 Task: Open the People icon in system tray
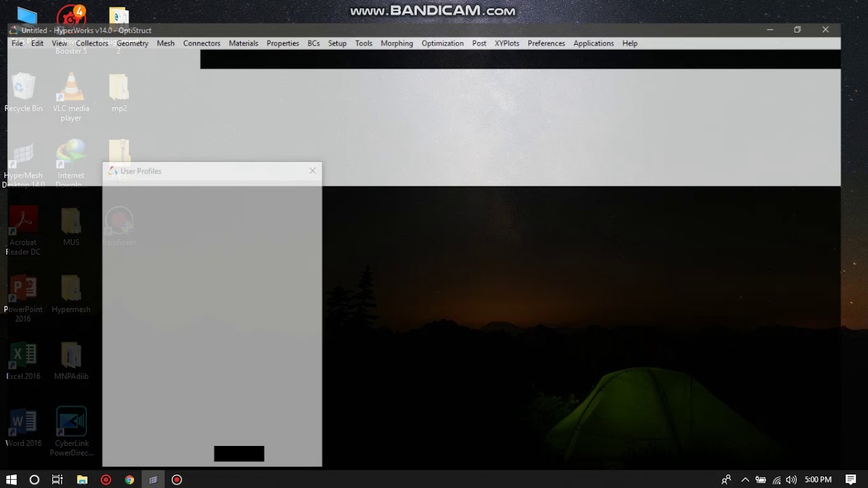(726, 479)
